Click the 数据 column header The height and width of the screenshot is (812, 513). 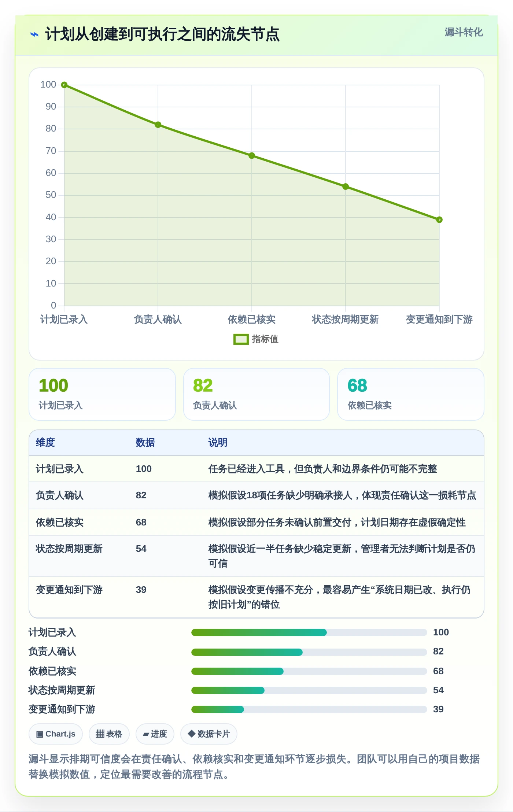[x=145, y=442]
